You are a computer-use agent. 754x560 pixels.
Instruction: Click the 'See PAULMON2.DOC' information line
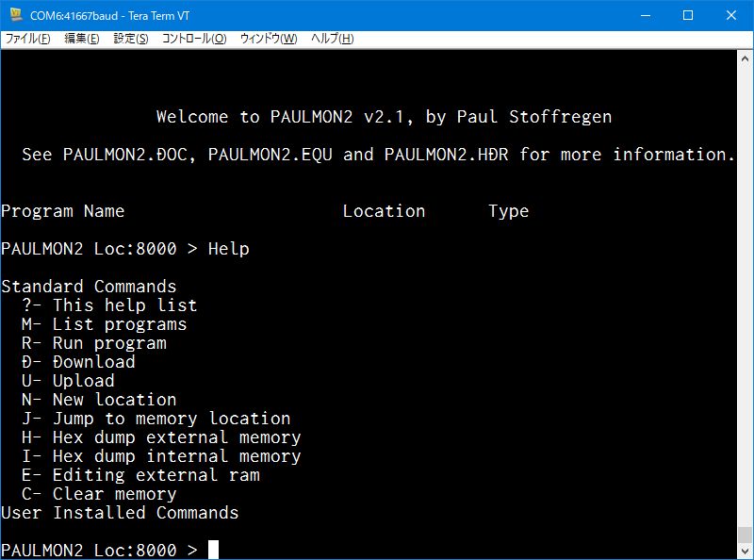[378, 155]
